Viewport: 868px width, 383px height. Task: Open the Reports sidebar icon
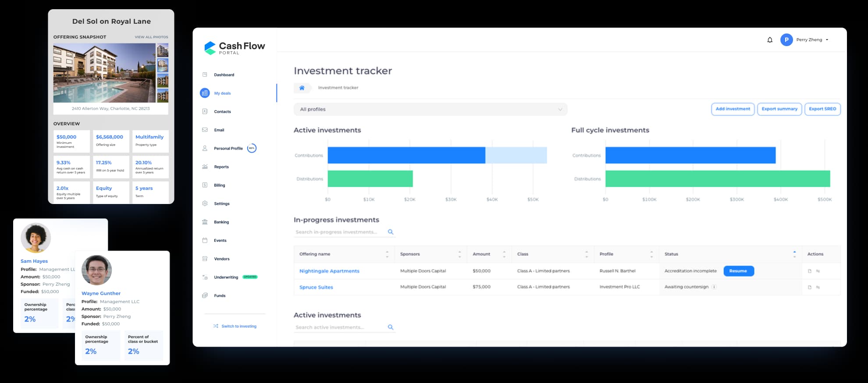pos(205,167)
